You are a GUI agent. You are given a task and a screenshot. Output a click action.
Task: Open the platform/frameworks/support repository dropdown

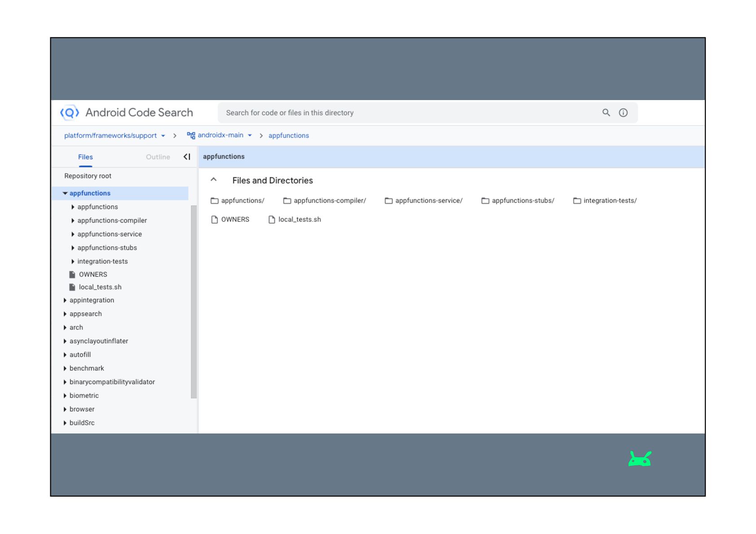[x=163, y=136]
